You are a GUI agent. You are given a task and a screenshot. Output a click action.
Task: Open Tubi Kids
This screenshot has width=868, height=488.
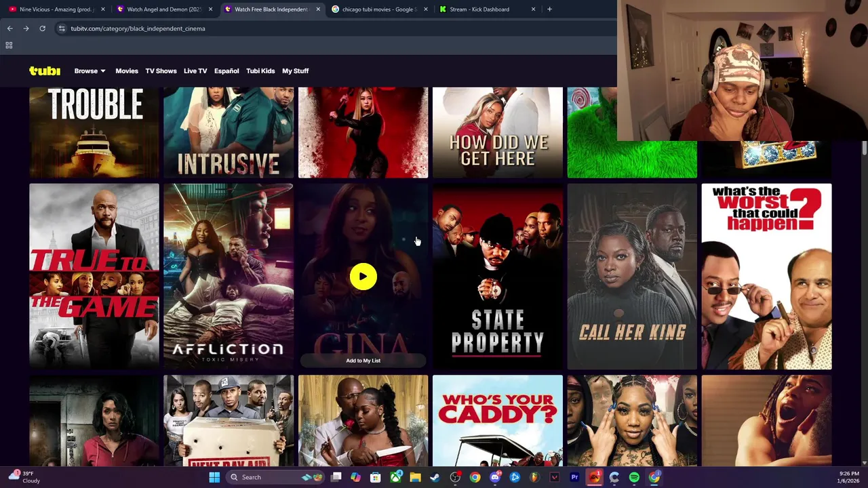[260, 70]
